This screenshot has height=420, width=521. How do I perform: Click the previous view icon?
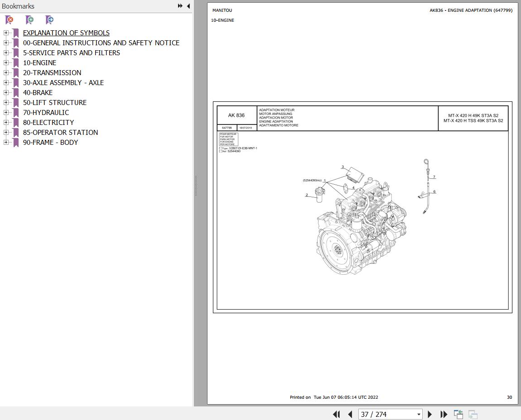[458, 414]
